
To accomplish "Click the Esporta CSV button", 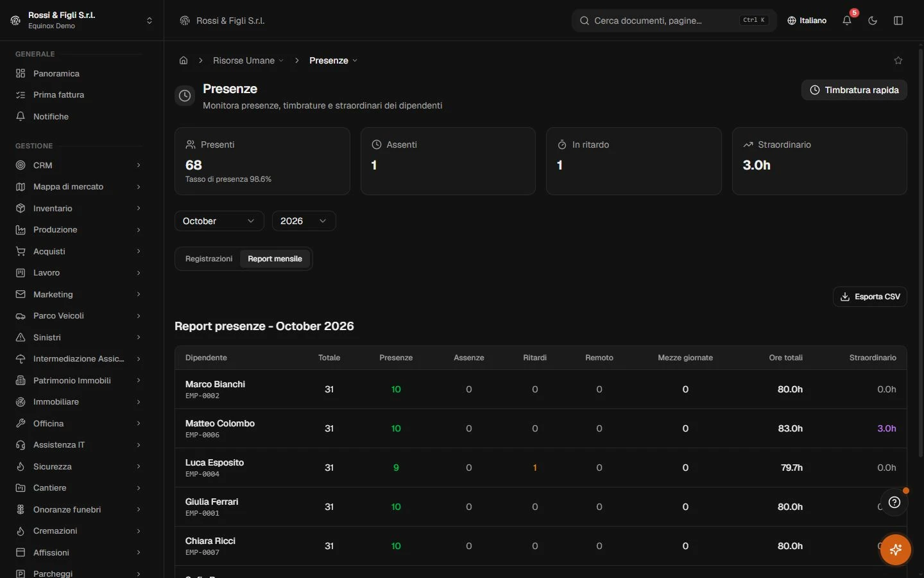I will point(870,297).
